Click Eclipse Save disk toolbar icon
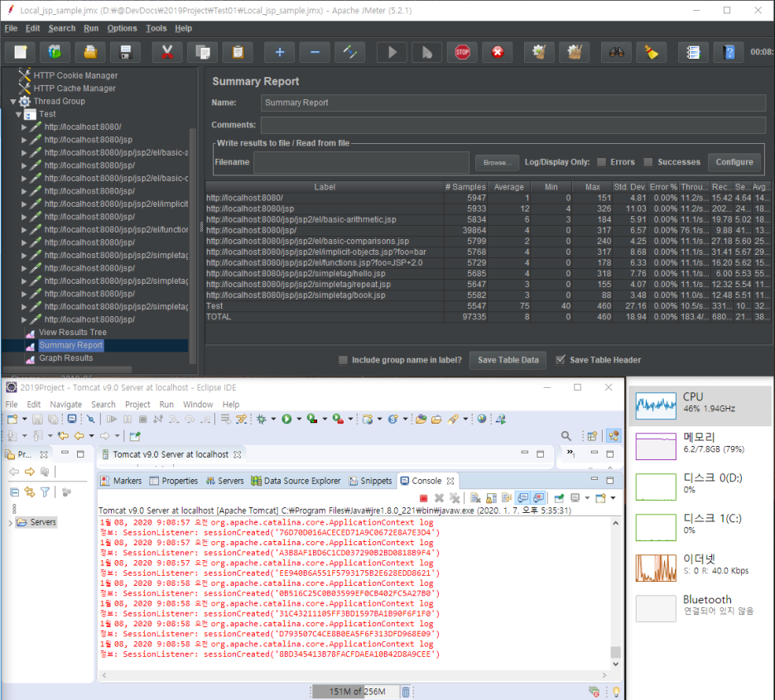This screenshot has width=775, height=700. pyautogui.click(x=37, y=419)
